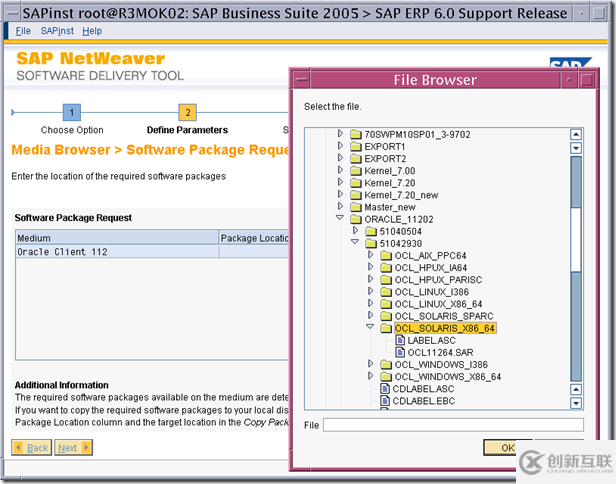Viewport: 616px width, 484px height.
Task: Collapse the OCL_SOLARIS_X86_64 folder
Action: point(370,327)
